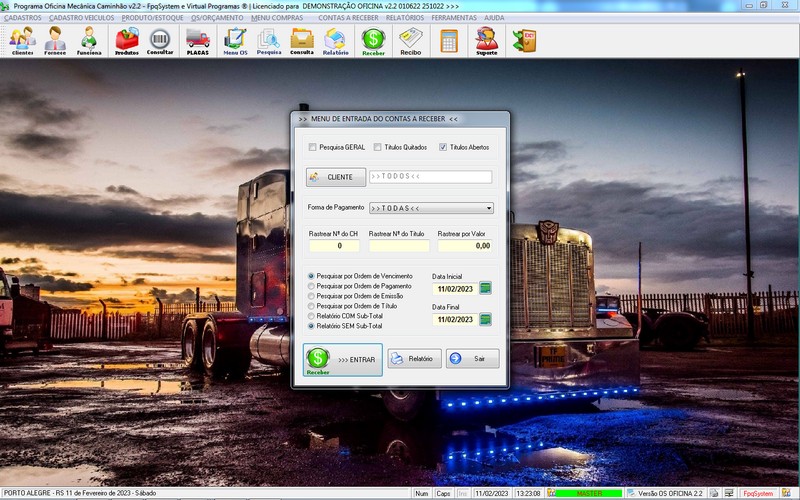Click the Caps indicator in status bar
The width and height of the screenshot is (800, 500).
point(443,493)
